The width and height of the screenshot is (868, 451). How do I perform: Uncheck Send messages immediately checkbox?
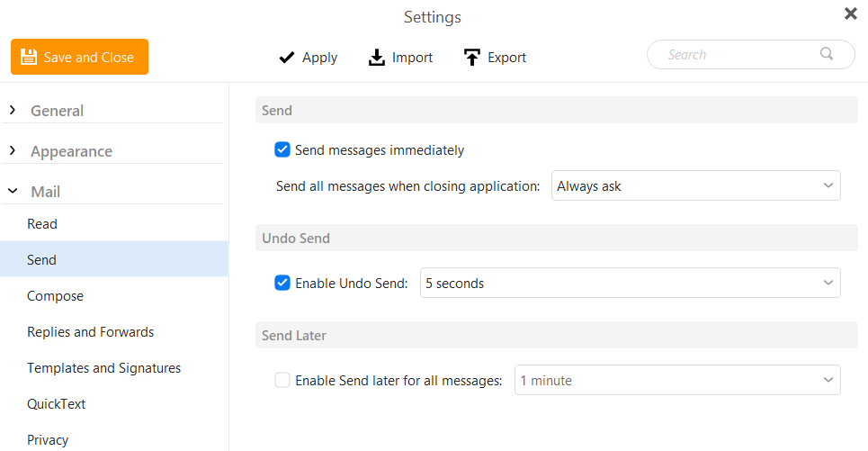pos(282,149)
